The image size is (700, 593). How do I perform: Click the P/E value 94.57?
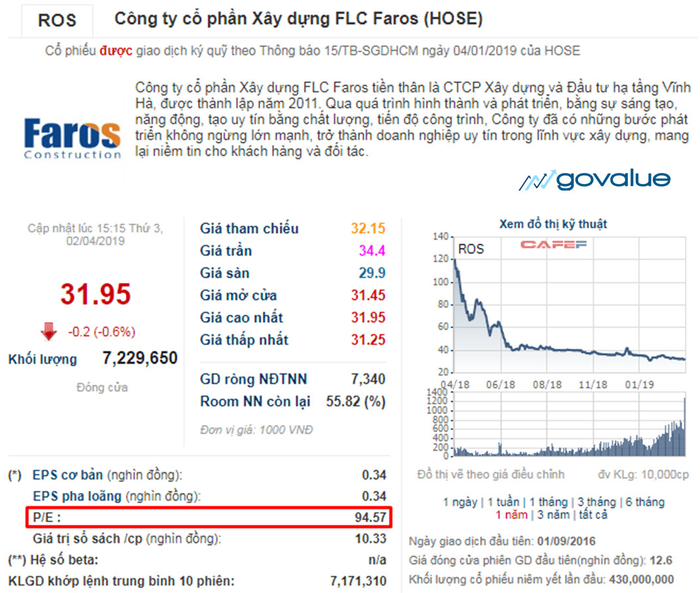tap(370, 518)
